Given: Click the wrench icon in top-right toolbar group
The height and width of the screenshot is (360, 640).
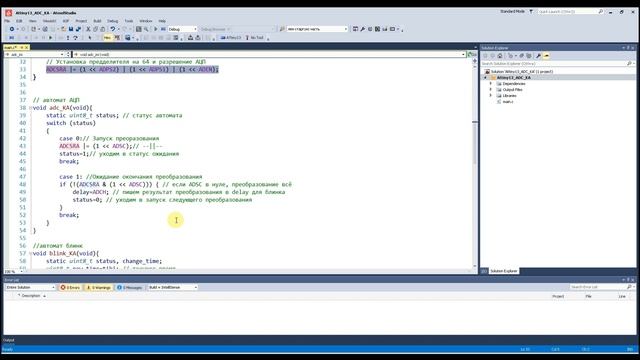Looking at the screenshot, I should (x=362, y=29).
